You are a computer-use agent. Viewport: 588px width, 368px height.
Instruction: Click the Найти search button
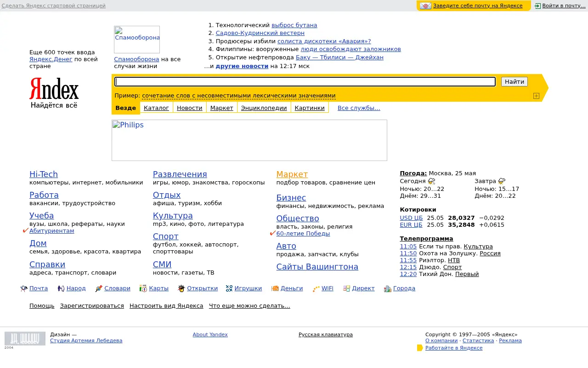[514, 82]
